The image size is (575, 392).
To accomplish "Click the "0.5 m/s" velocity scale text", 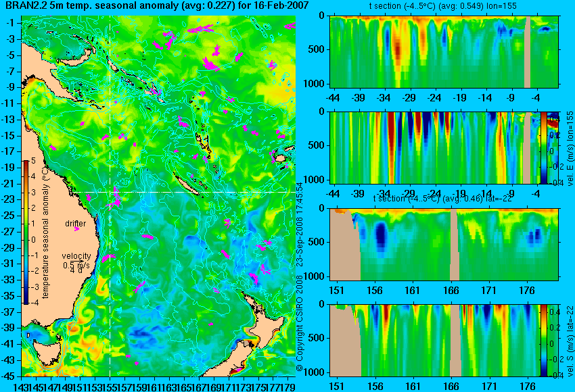I will [x=76, y=264].
